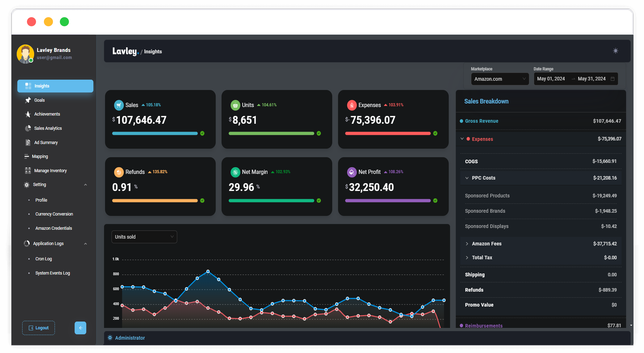Open Profile settings link

[x=41, y=200]
